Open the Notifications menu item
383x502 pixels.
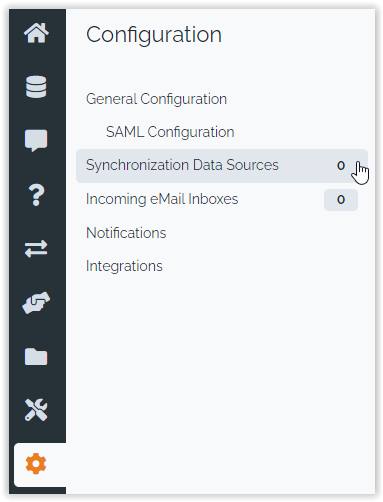[x=126, y=233]
